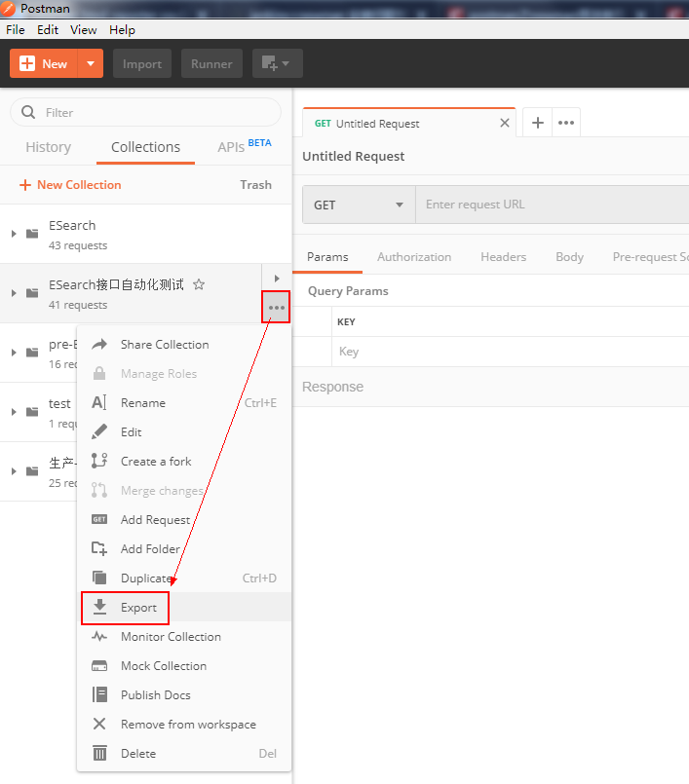The height and width of the screenshot is (784, 689).
Task: Click the plus icon on New button
Action: tap(27, 63)
